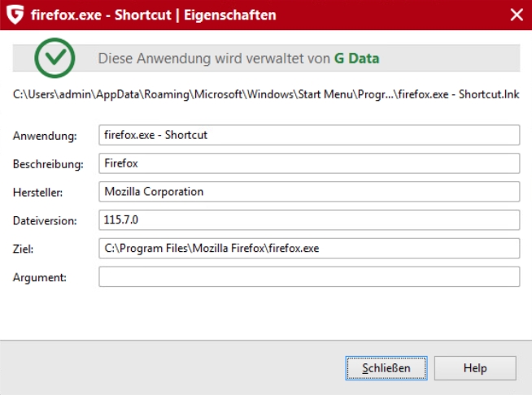Screen dimensions: 532x395
Task: Click the Ziel: label
Action: pos(23,250)
